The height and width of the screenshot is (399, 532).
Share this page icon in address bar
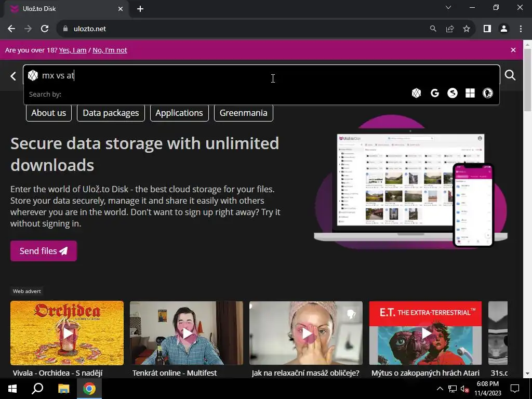tap(450, 29)
